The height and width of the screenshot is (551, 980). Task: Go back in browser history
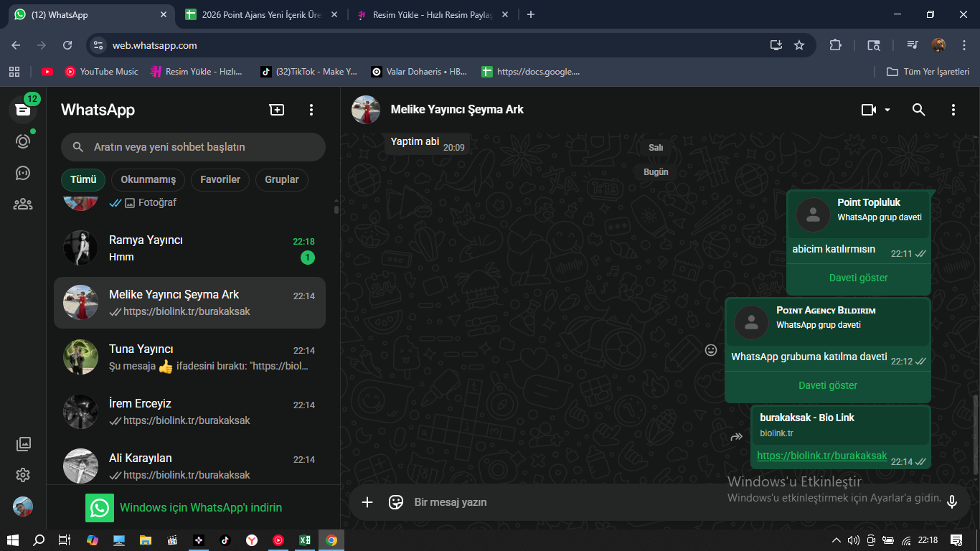pos(16,45)
